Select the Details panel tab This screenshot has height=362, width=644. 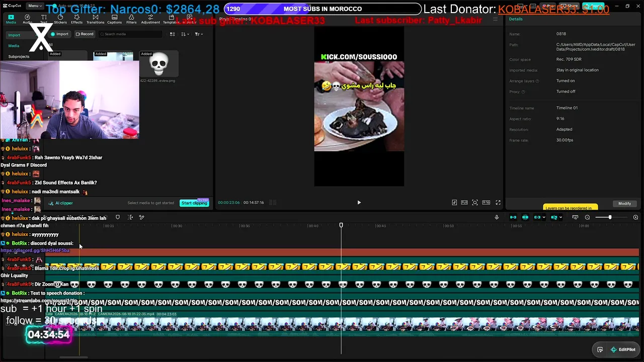click(516, 19)
